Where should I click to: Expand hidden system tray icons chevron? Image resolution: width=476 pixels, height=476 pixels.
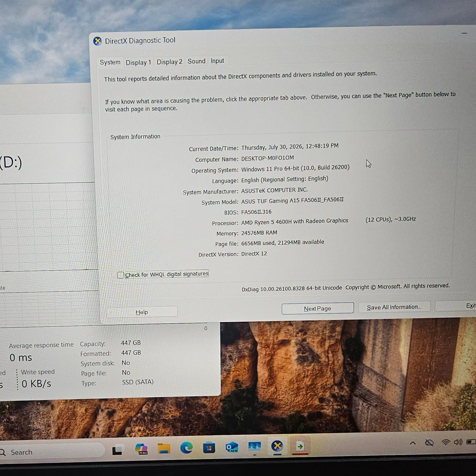[413, 443]
